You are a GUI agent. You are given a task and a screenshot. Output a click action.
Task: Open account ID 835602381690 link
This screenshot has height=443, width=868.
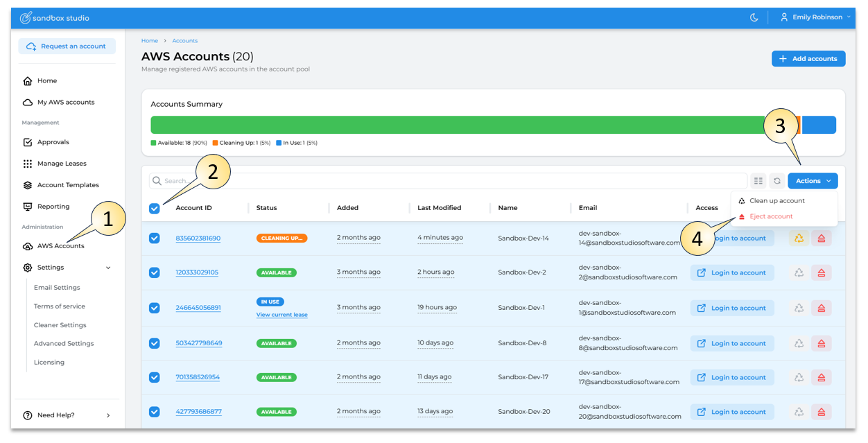coord(198,238)
